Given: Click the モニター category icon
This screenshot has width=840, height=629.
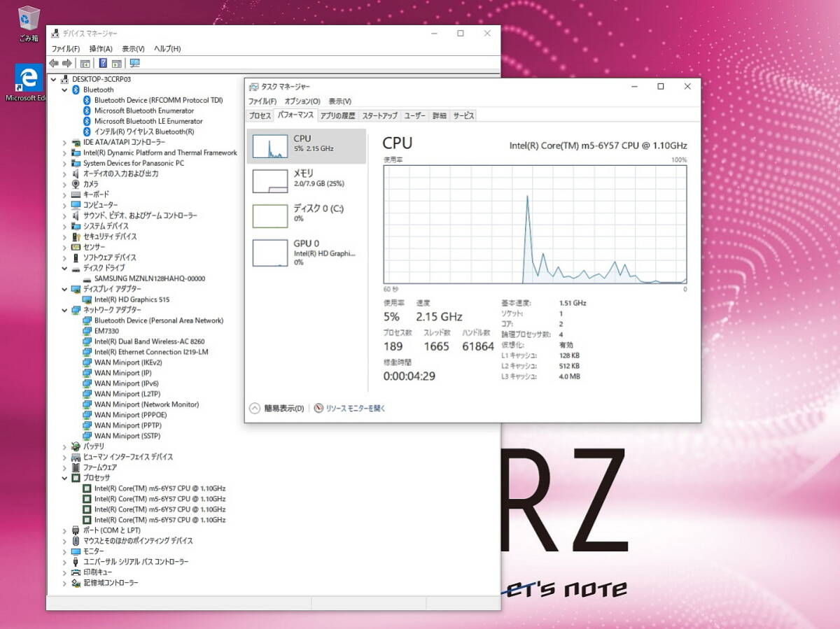Looking at the screenshot, I should coord(76,551).
